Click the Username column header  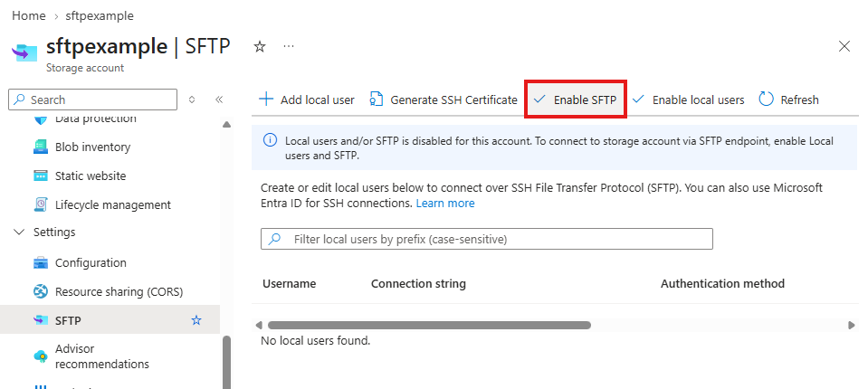click(x=289, y=284)
